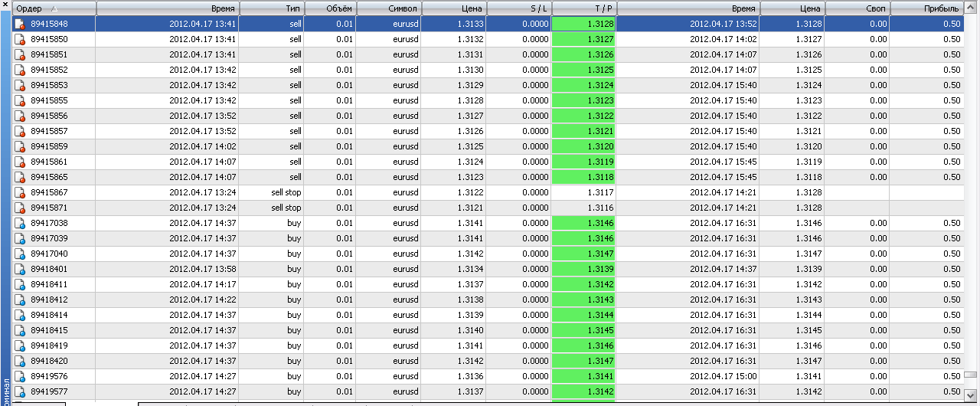Viewport: 980px width, 406px height.
Task: Click open time 2012.04.17 14:17 of order 89418411
Action: [x=202, y=284]
